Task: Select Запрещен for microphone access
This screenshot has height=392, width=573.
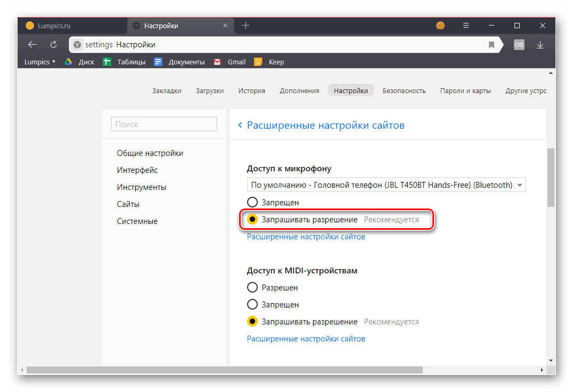Action: tap(252, 202)
